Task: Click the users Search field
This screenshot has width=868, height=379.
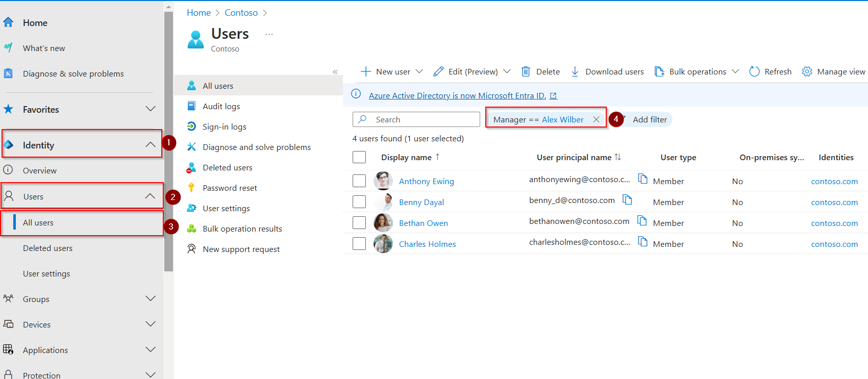Action: 416,119
